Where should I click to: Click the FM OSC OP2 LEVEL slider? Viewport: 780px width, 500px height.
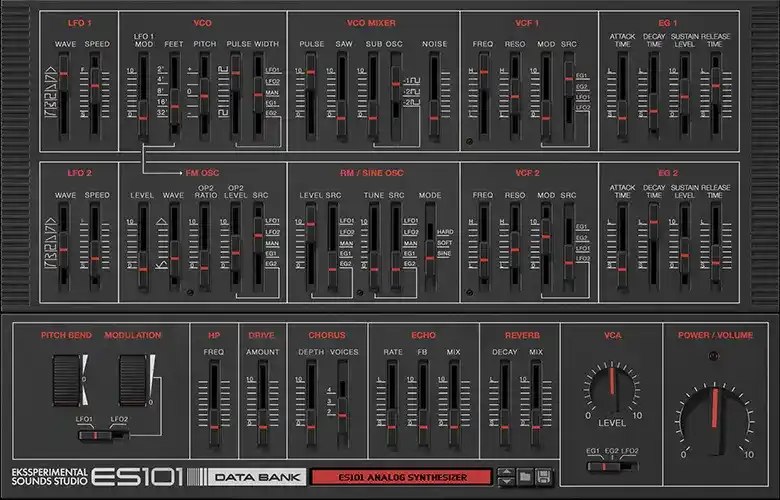pos(236,247)
